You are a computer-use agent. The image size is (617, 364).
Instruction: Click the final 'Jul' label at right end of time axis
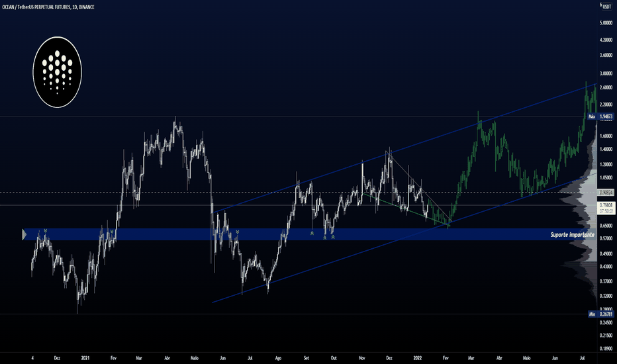(x=582, y=358)
